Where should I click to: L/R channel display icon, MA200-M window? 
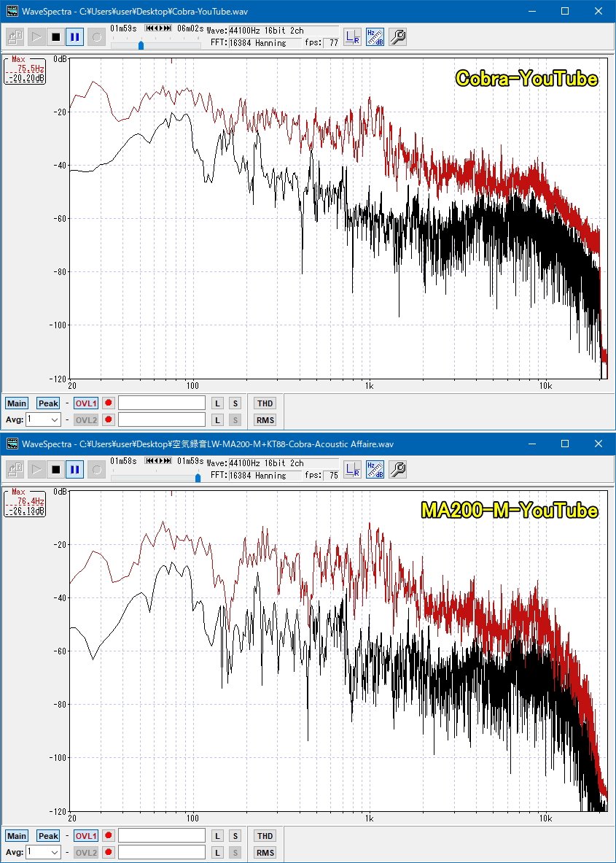click(353, 470)
